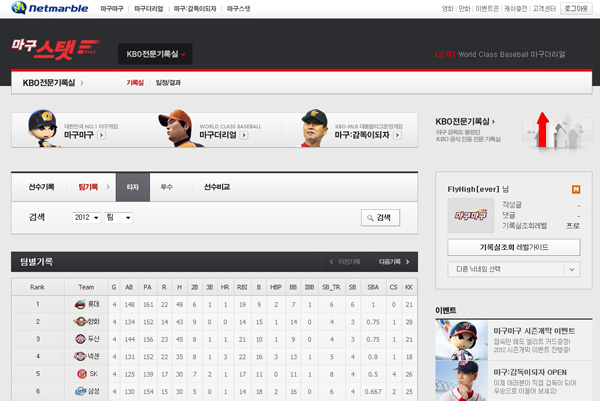Image resolution: width=600 pixels, height=401 pixels.
Task: Expand the 다른 닉네임 선택 dropdown
Action: tap(515, 268)
